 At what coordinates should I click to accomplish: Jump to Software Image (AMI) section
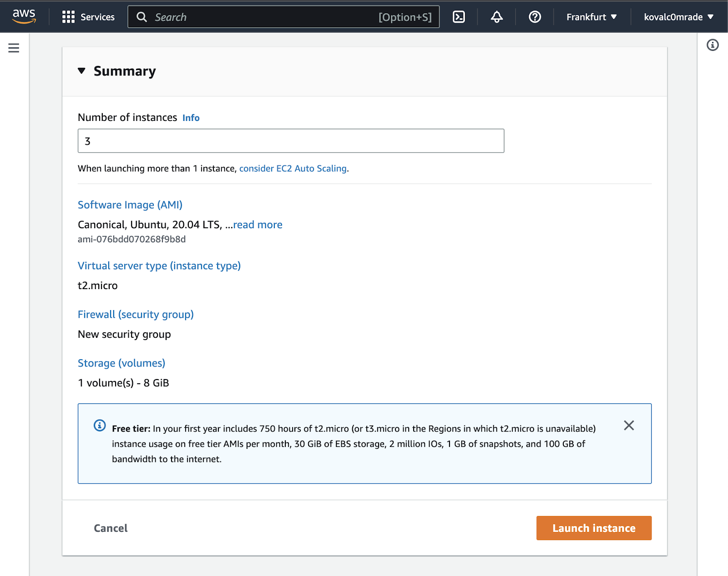(x=130, y=205)
